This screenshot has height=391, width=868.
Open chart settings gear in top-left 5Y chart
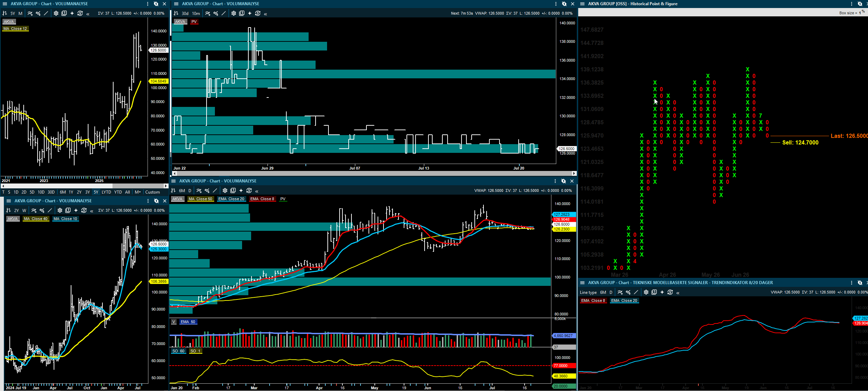click(56, 13)
